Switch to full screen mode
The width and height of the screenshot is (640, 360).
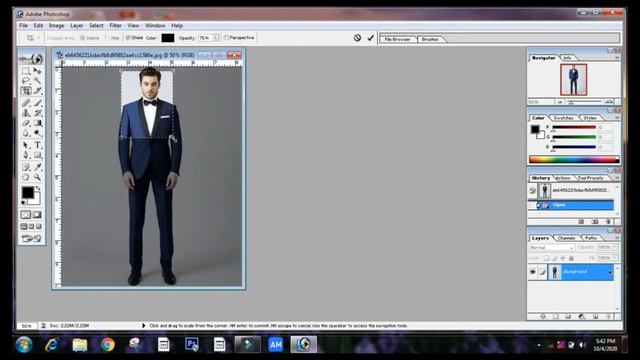tap(39, 227)
